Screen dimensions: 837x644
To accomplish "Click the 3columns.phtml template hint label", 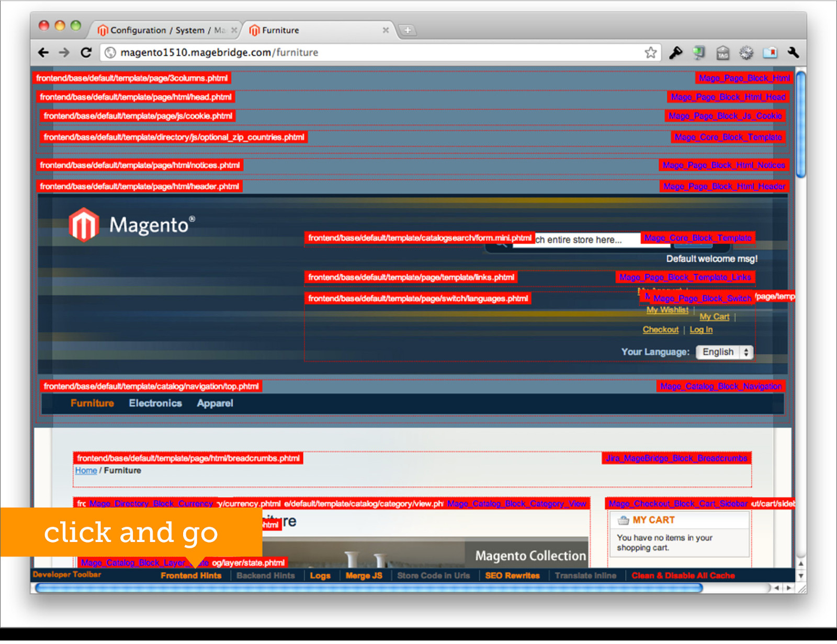I will click(132, 78).
